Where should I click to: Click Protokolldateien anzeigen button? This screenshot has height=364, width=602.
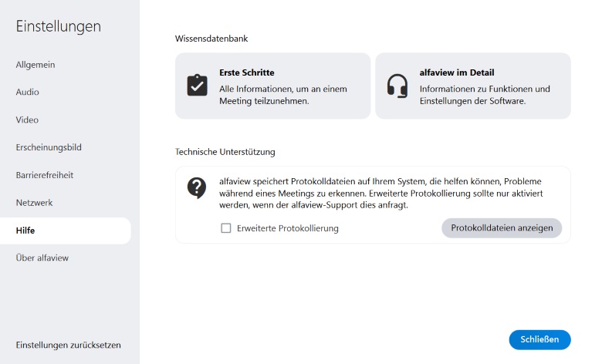(502, 228)
